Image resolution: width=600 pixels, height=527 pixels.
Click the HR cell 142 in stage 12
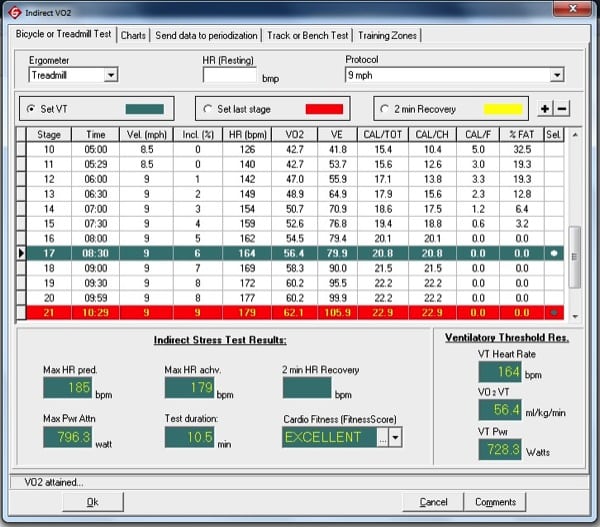[247, 179]
